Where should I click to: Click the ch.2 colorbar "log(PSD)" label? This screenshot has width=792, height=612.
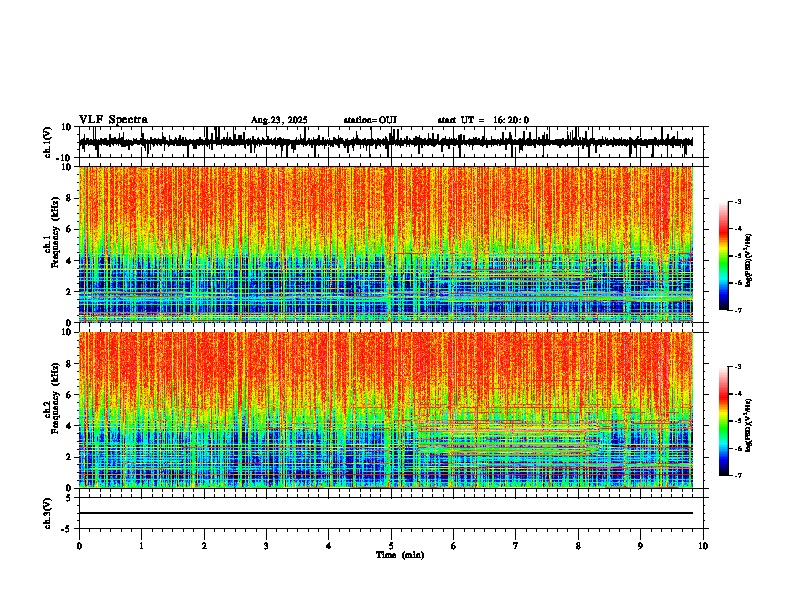pos(749,425)
